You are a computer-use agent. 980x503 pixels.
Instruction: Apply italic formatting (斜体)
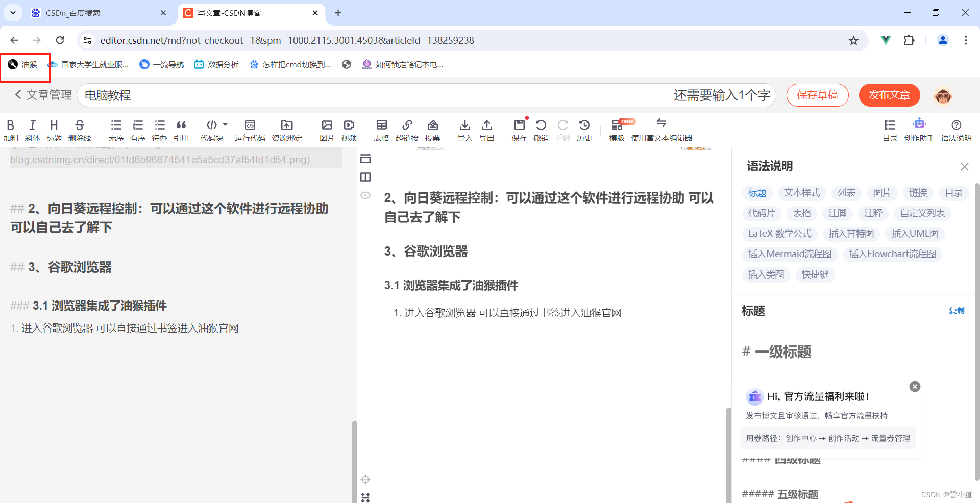click(x=32, y=131)
